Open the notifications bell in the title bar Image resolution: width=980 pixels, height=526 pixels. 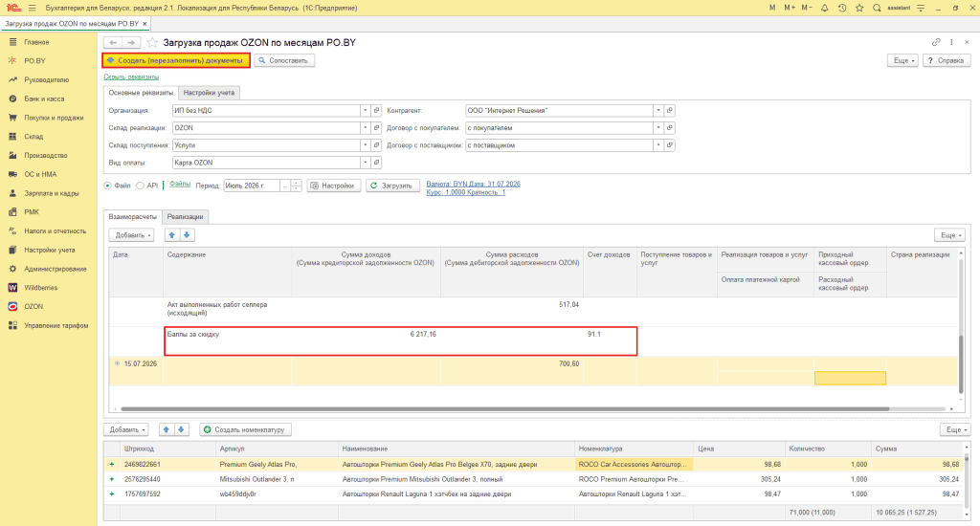[824, 8]
